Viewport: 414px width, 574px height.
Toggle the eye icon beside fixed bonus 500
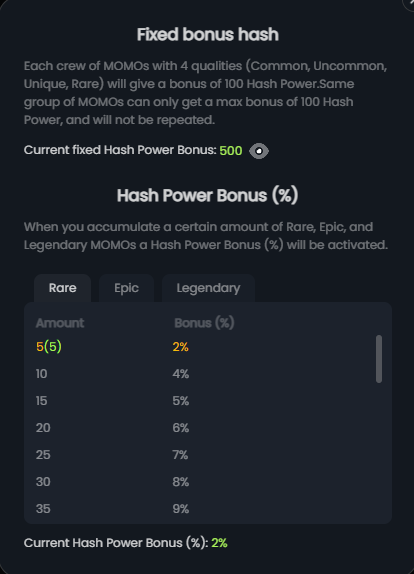point(259,151)
